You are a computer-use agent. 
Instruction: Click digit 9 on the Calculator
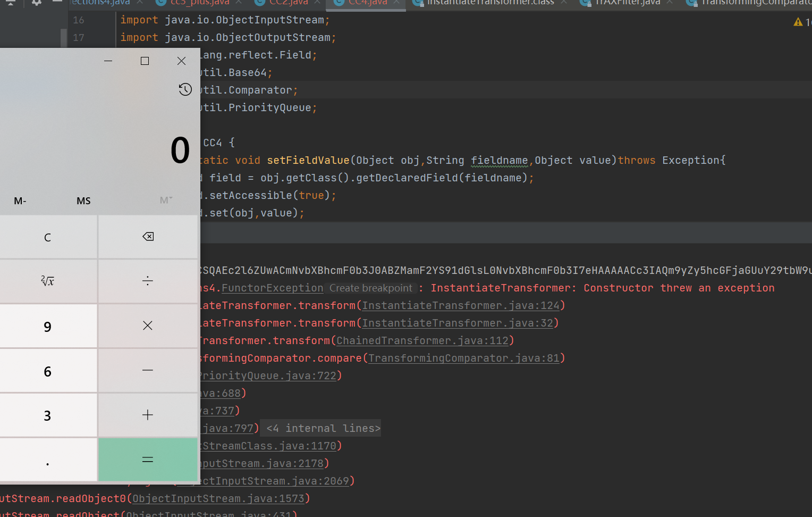coord(48,326)
